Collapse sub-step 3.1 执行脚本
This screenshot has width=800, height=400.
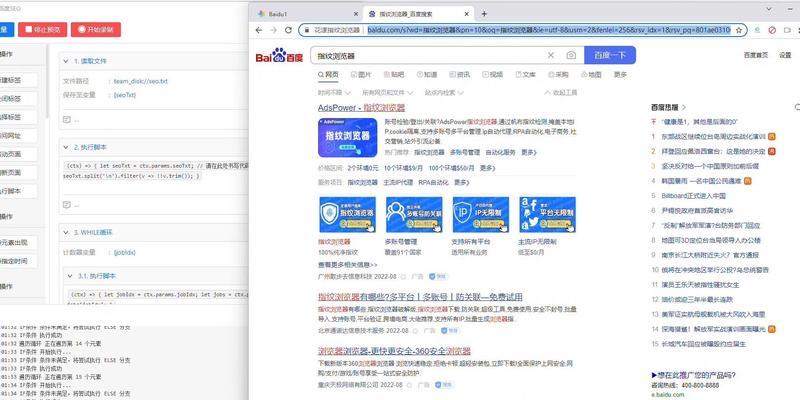coord(70,276)
